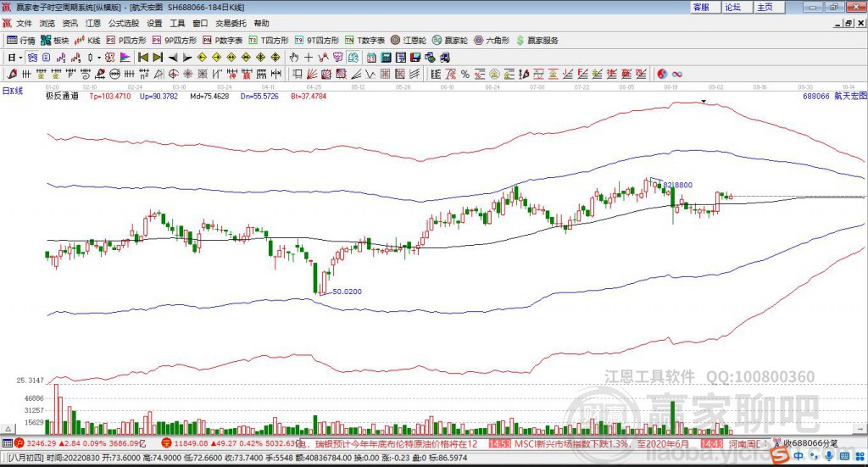Image resolution: width=868 pixels, height=467 pixels.
Task: Open 赢家服务 service link
Action: tap(537, 41)
